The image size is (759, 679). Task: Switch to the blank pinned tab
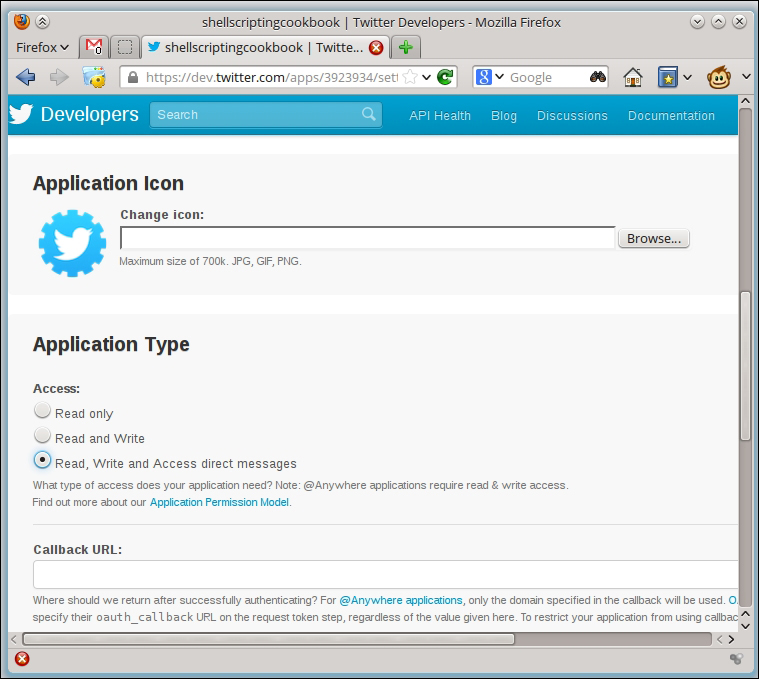click(125, 47)
